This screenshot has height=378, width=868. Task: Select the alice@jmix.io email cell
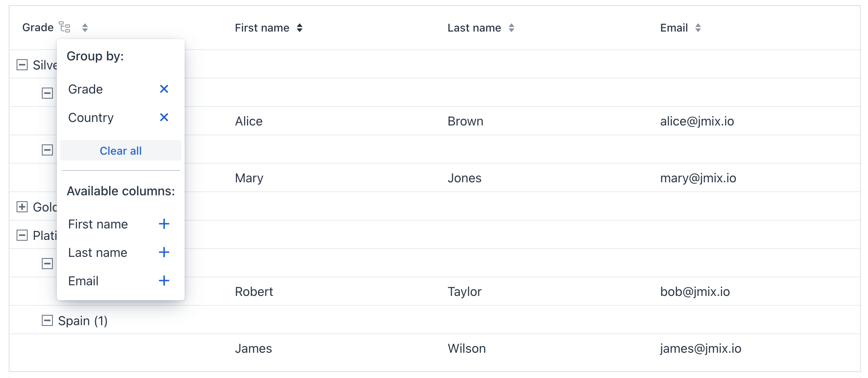pyautogui.click(x=697, y=121)
